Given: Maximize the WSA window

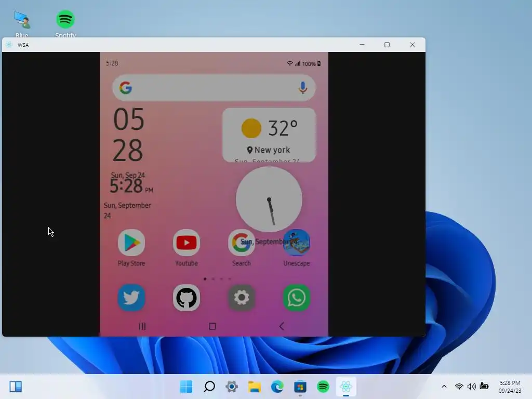Looking at the screenshot, I should tap(387, 45).
